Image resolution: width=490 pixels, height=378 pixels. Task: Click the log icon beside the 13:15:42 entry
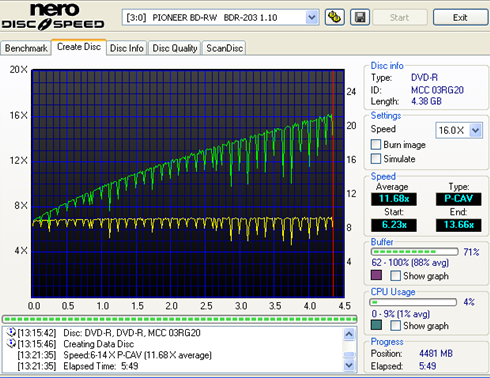(x=11, y=332)
